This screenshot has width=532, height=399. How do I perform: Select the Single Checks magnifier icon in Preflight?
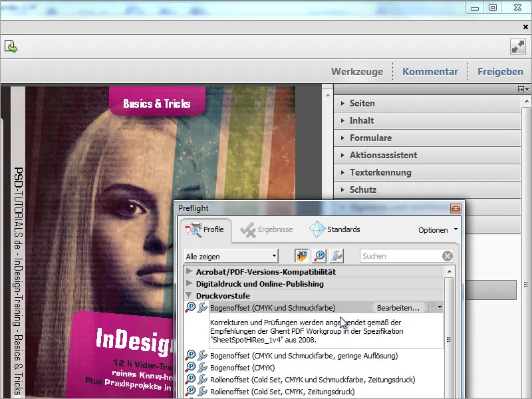(x=320, y=255)
